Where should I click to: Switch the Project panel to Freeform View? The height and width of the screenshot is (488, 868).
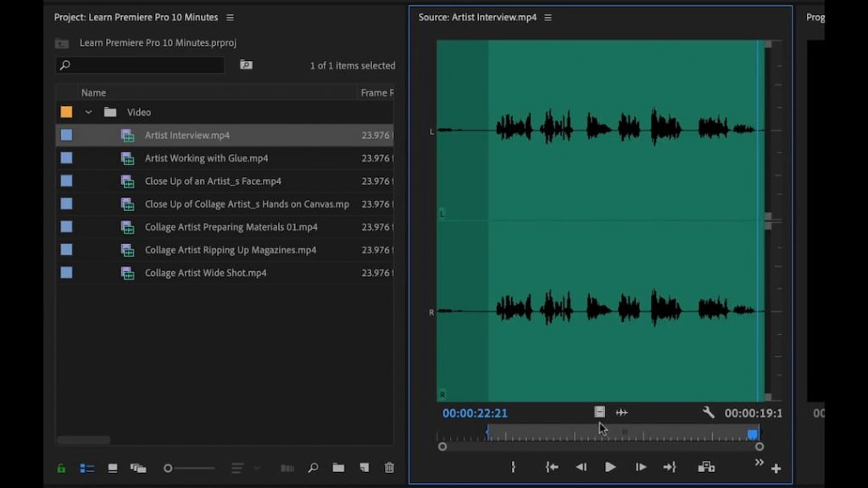[138, 468]
